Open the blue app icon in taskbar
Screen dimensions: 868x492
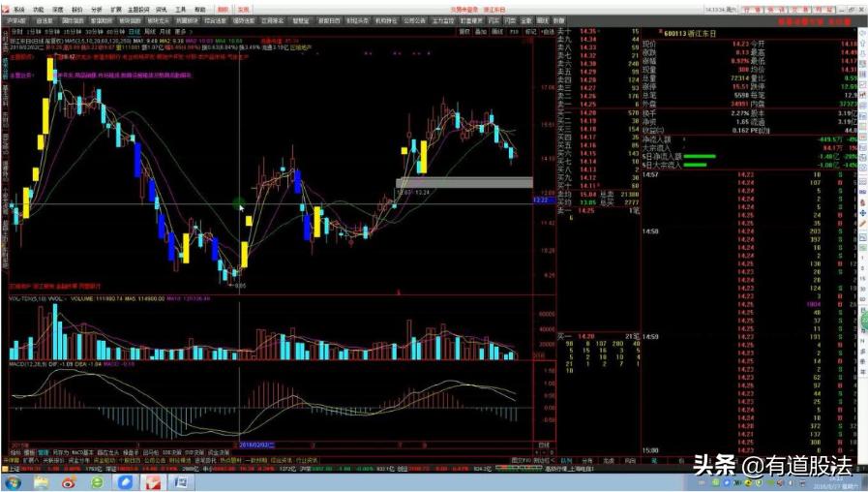click(125, 482)
